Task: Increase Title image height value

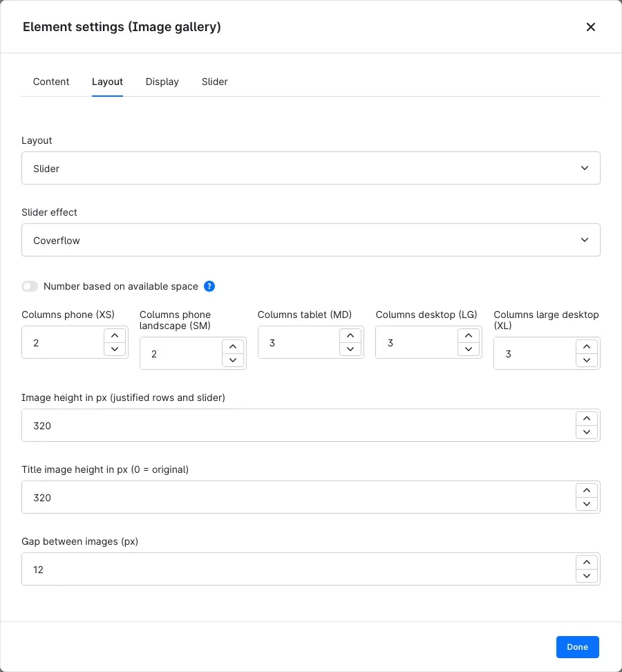Action: [587, 491]
